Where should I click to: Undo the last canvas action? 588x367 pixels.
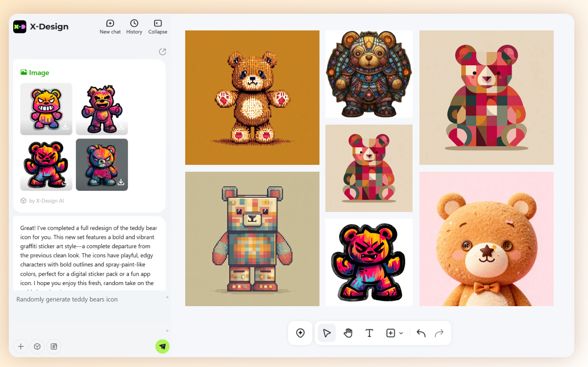coord(420,333)
